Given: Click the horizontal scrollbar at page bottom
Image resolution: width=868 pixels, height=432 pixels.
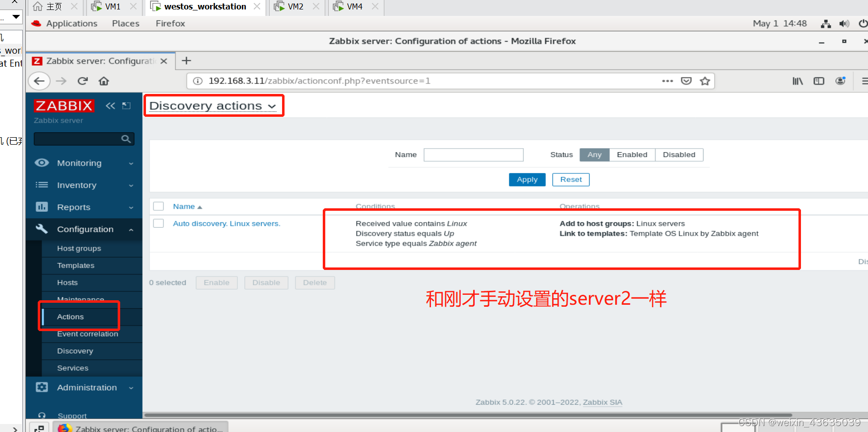Looking at the screenshot, I should pos(468,415).
